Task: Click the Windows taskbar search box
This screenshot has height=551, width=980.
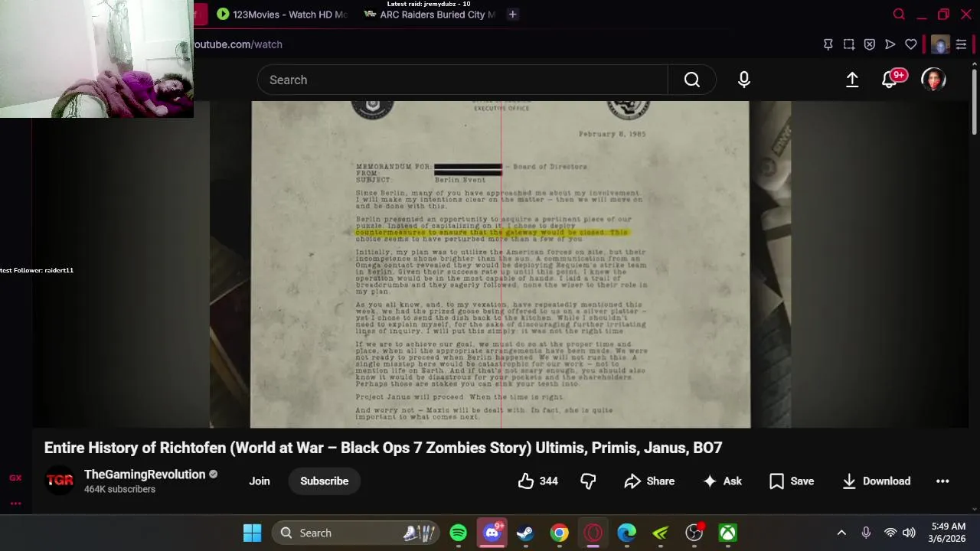Action: tap(357, 533)
